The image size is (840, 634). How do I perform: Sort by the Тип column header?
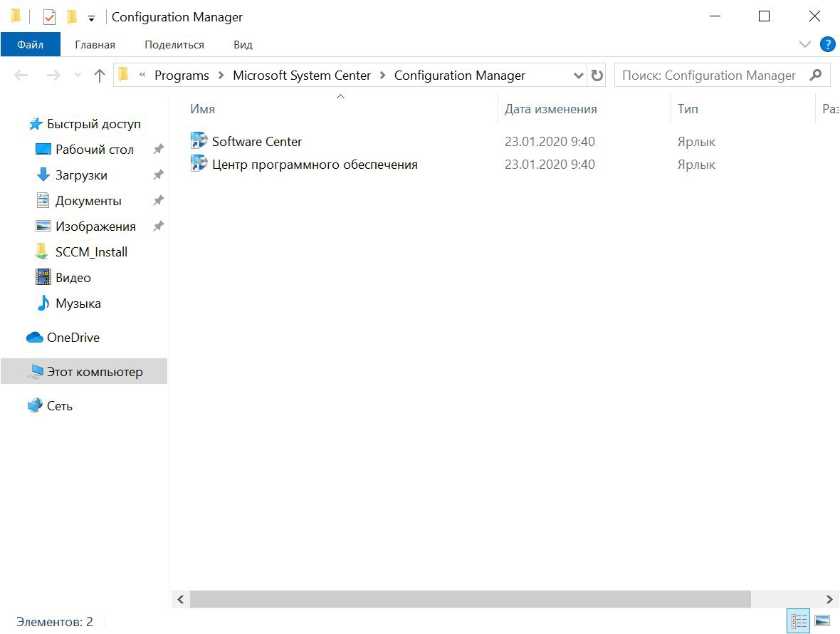[688, 109]
